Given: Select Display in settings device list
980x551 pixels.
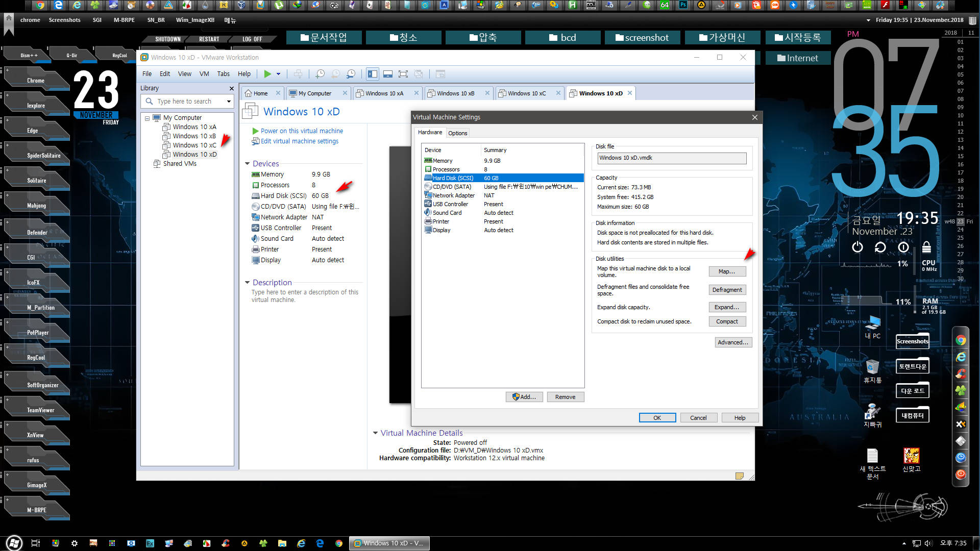Looking at the screenshot, I should pyautogui.click(x=503, y=230).
